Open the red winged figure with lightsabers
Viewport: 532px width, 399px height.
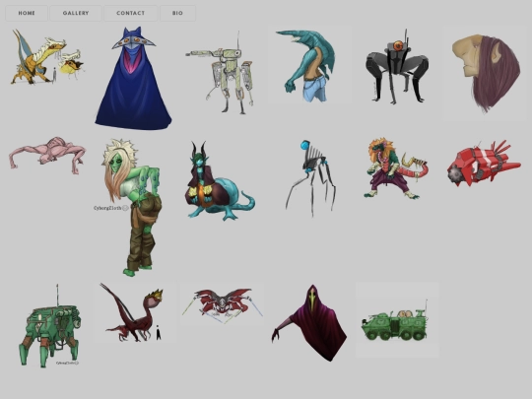[223, 304]
